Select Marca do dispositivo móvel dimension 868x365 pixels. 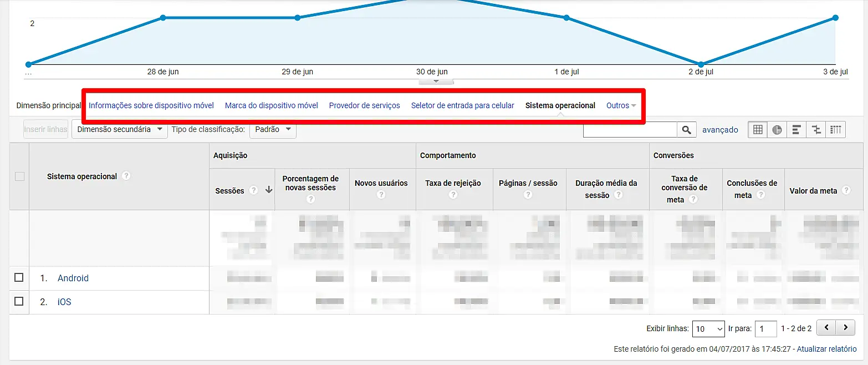click(x=272, y=105)
